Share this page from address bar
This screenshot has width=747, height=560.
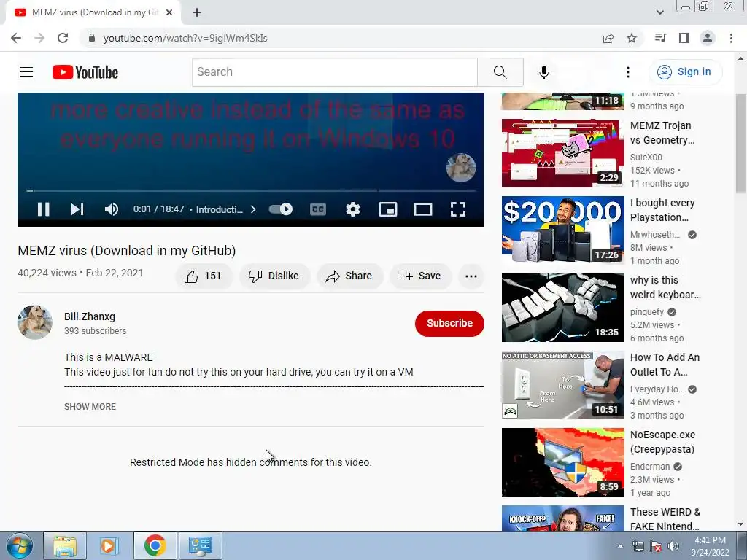[x=608, y=38]
